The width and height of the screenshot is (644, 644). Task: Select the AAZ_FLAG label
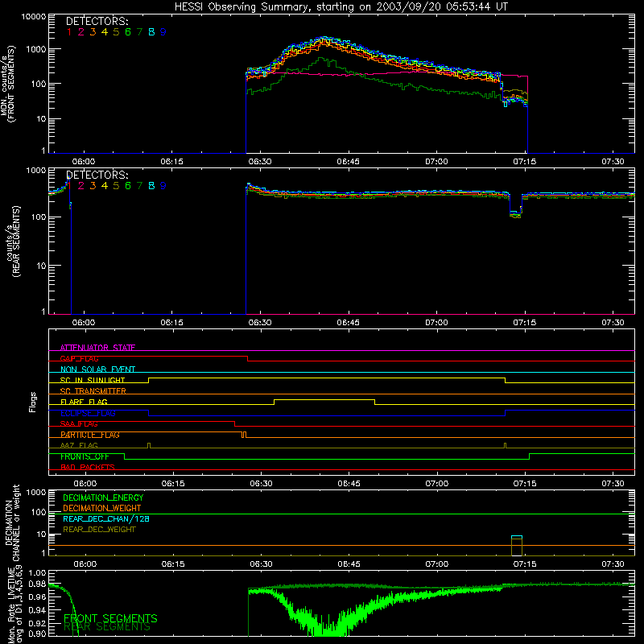pyautogui.click(x=79, y=446)
